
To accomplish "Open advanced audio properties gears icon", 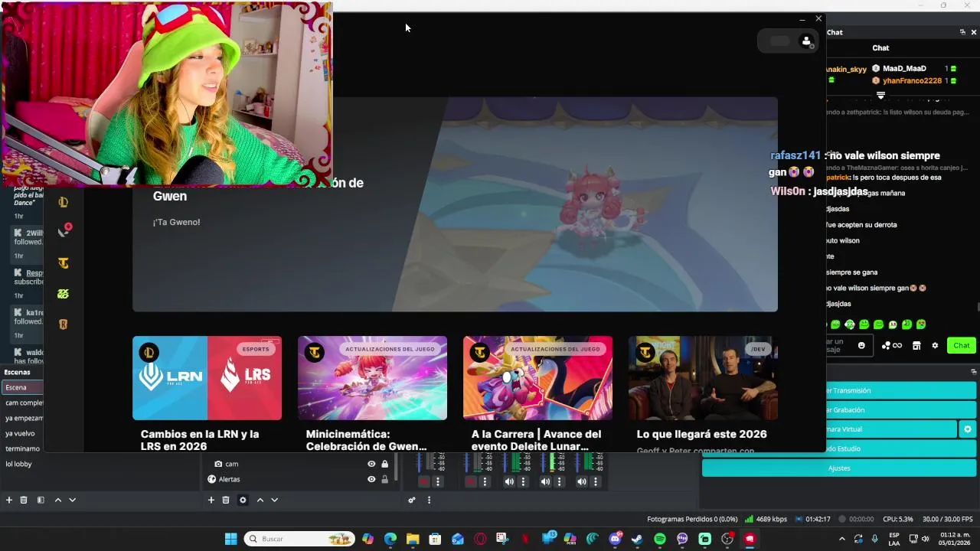I will click(x=412, y=500).
